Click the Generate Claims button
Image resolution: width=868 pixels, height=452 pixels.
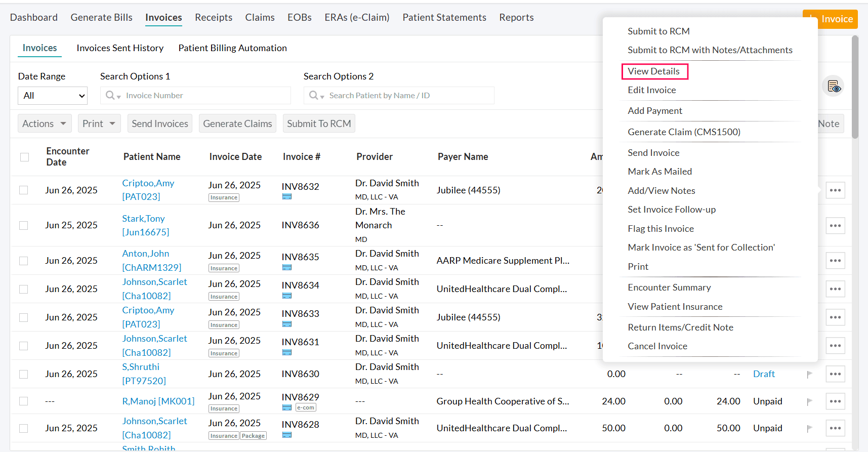(x=237, y=124)
